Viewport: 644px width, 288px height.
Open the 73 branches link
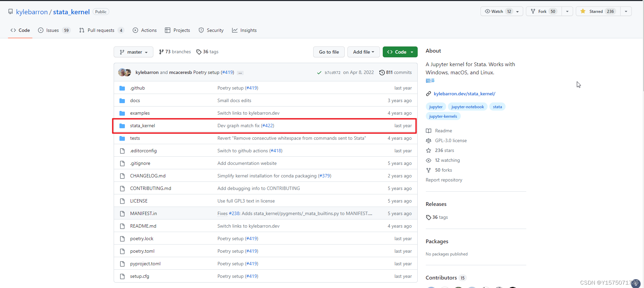coord(175,52)
